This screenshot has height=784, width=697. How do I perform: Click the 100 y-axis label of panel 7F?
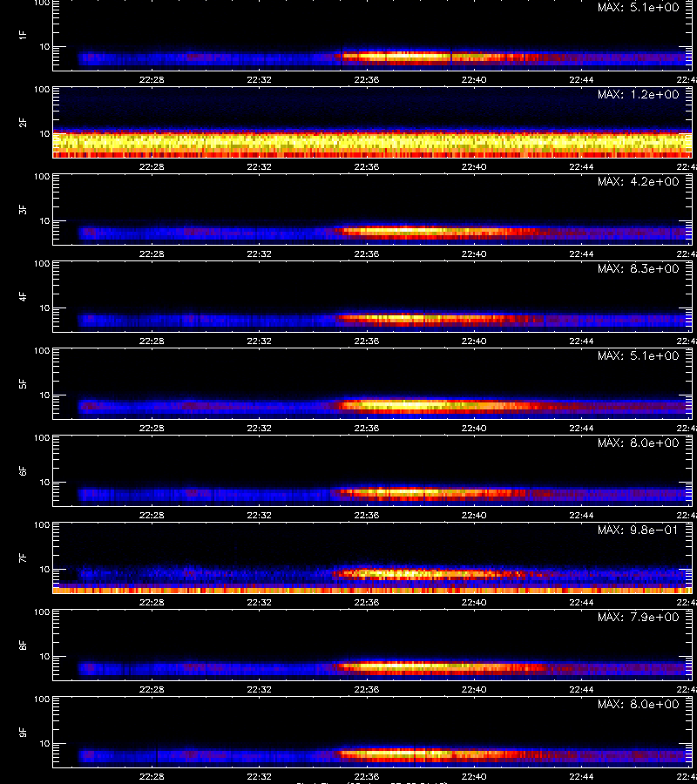click(x=42, y=525)
